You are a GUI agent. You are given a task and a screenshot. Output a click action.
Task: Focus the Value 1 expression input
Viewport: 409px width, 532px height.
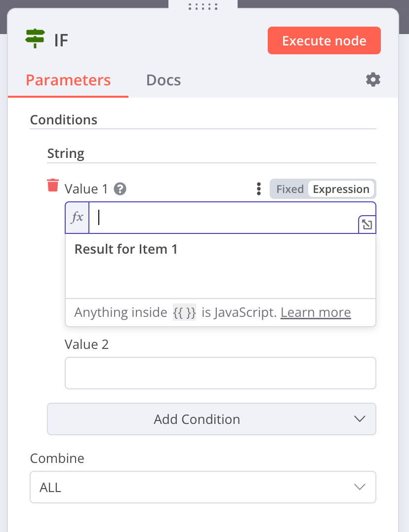[x=222, y=218]
